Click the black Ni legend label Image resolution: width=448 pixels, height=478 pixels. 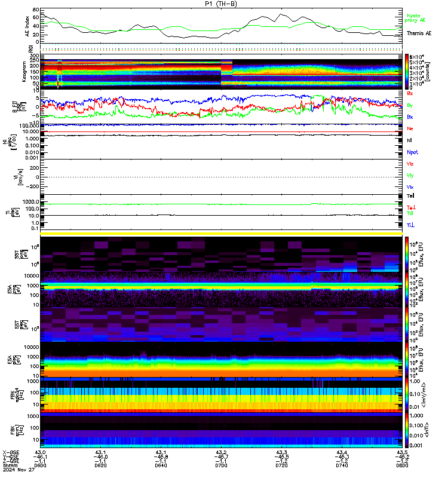pyautogui.click(x=409, y=140)
